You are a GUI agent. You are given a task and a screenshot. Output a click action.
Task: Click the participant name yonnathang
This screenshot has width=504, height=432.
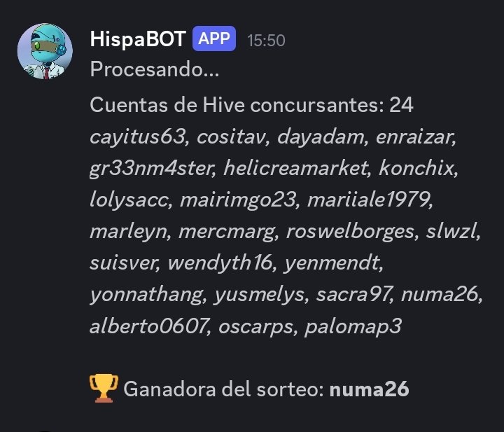click(146, 295)
